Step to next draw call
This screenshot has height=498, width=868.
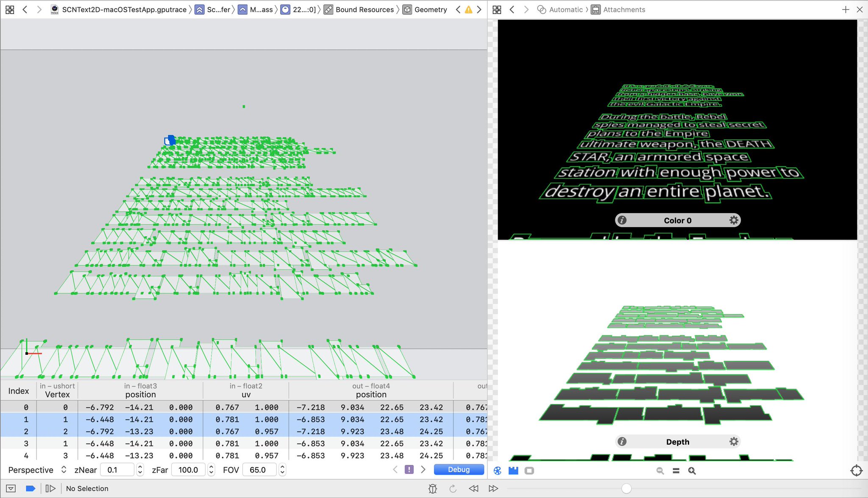pos(493,488)
